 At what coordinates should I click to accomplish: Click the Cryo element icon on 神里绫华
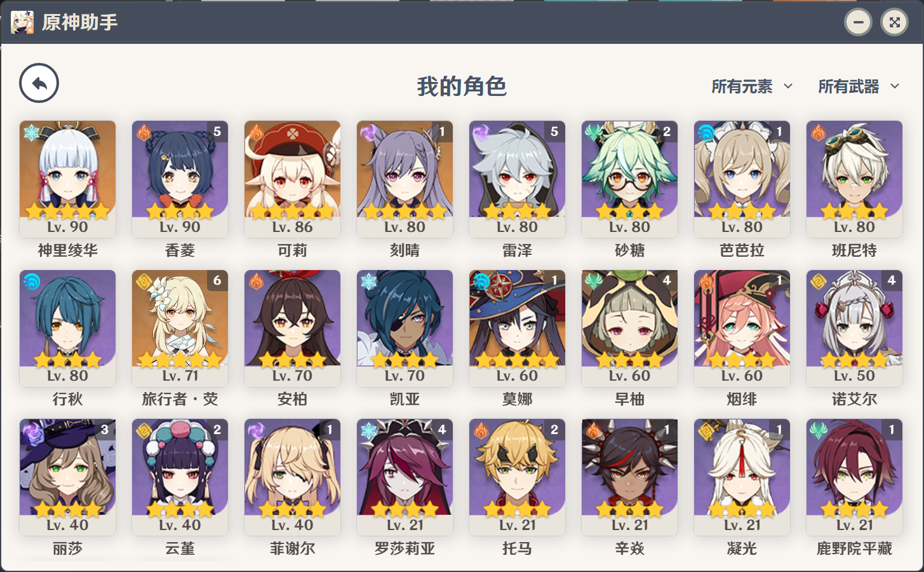[31, 132]
